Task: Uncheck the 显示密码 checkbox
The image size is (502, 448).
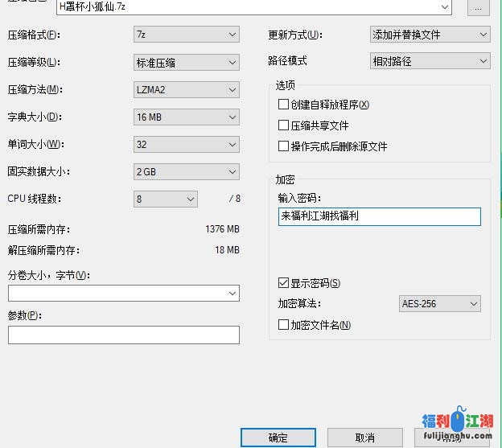Action: click(x=283, y=283)
